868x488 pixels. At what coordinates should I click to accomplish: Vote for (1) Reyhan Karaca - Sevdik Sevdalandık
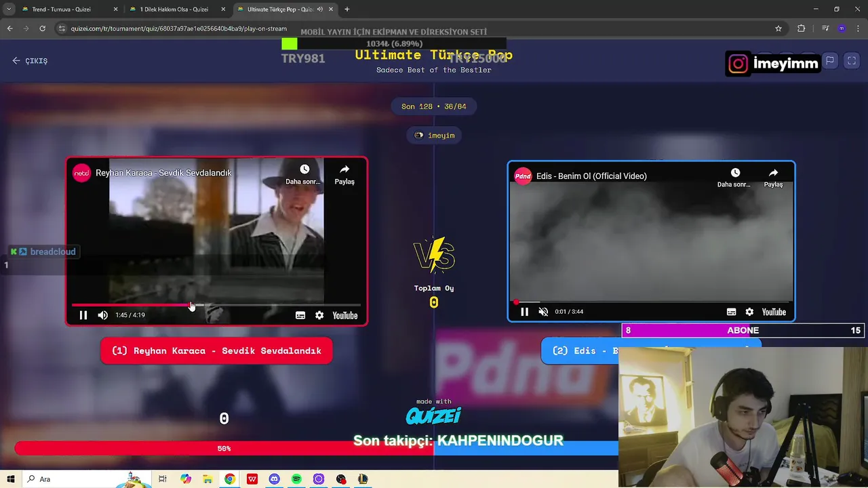(216, 350)
